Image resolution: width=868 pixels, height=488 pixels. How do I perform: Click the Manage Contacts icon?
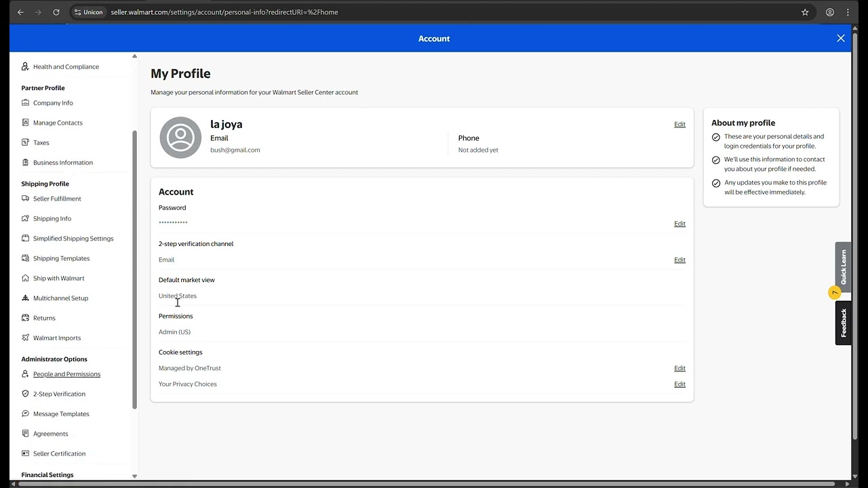tap(26, 123)
